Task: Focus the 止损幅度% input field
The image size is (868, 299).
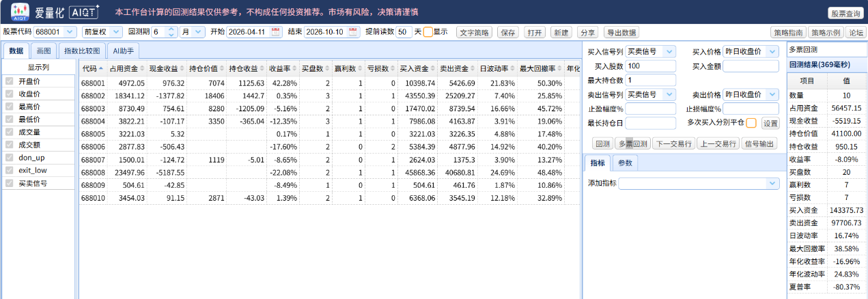Action: [x=751, y=109]
